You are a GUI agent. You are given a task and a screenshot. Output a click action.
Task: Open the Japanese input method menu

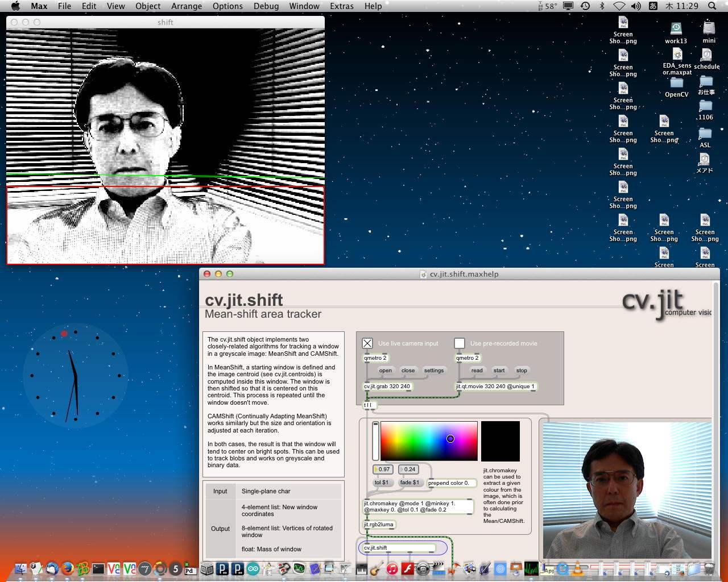pyautogui.click(x=653, y=6)
